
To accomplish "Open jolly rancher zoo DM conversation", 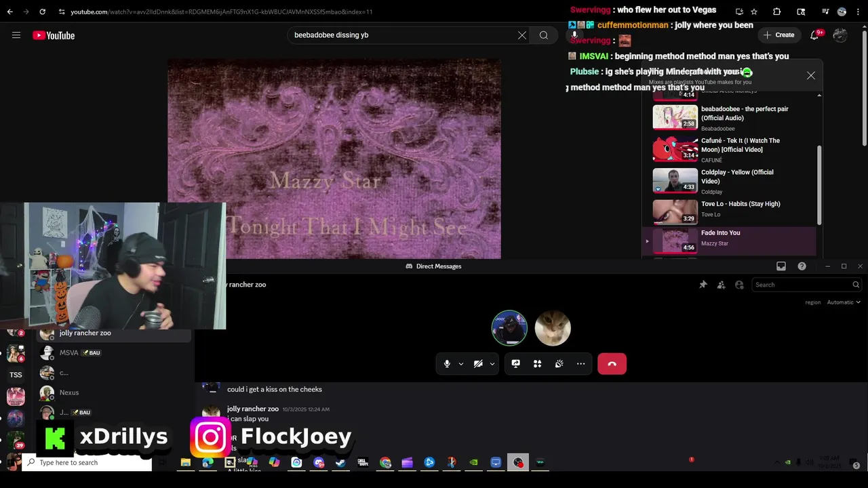I will click(x=115, y=333).
